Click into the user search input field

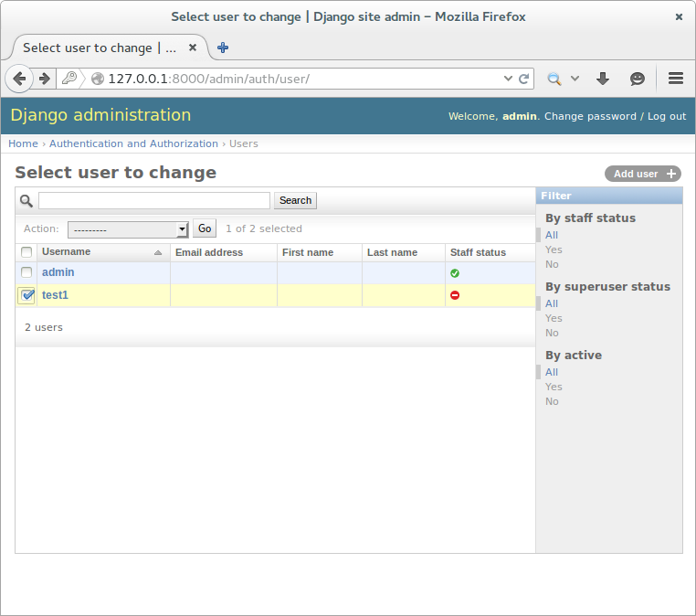tap(154, 200)
